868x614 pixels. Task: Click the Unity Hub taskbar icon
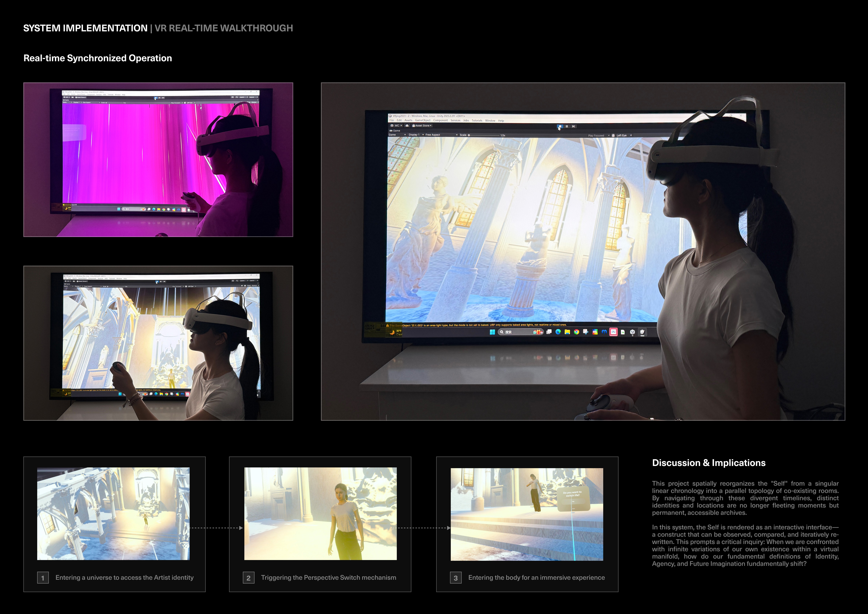pyautogui.click(x=632, y=332)
